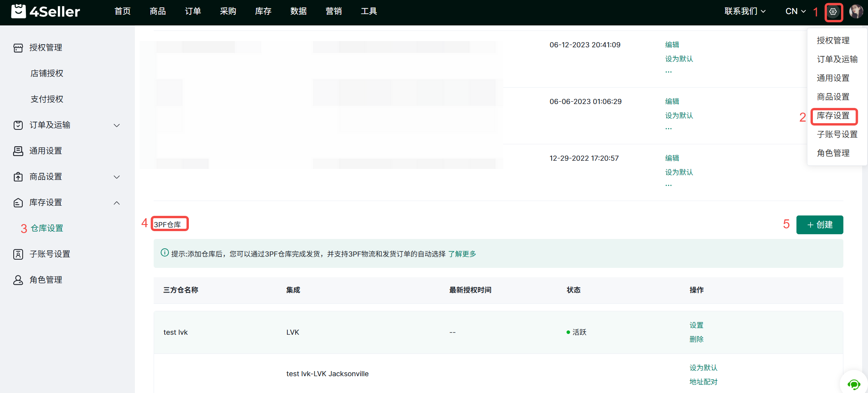Click the 了解更多 link in the tip
868x393 pixels.
point(462,254)
